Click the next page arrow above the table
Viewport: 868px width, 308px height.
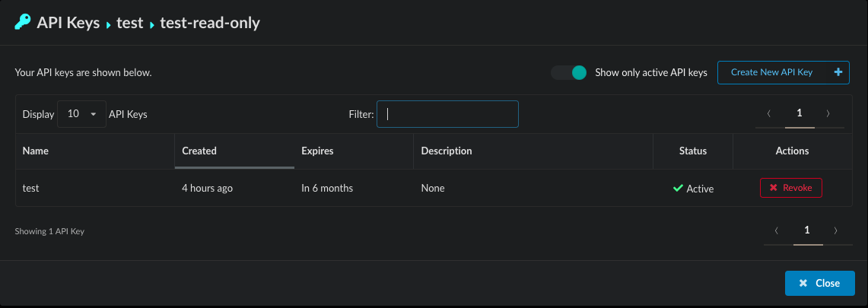(x=828, y=113)
